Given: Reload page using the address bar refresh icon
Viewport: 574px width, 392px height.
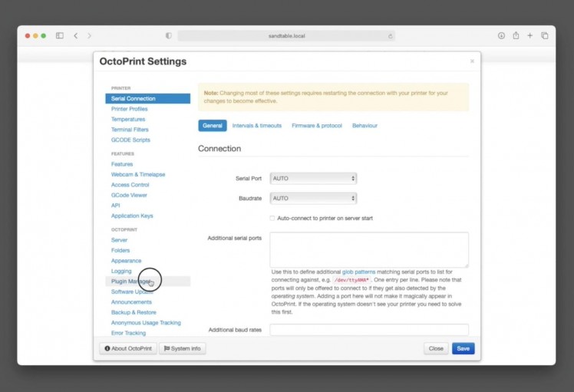Looking at the screenshot, I should pos(391,36).
